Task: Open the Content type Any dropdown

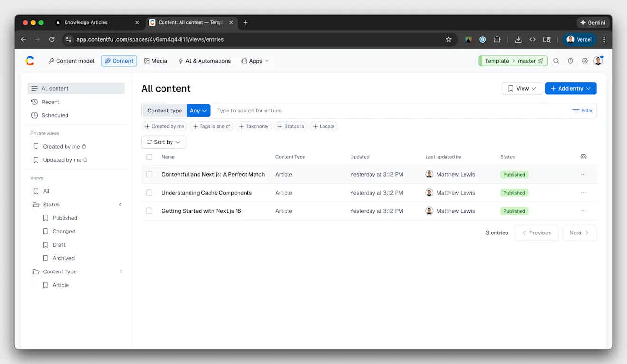Action: [x=199, y=110]
